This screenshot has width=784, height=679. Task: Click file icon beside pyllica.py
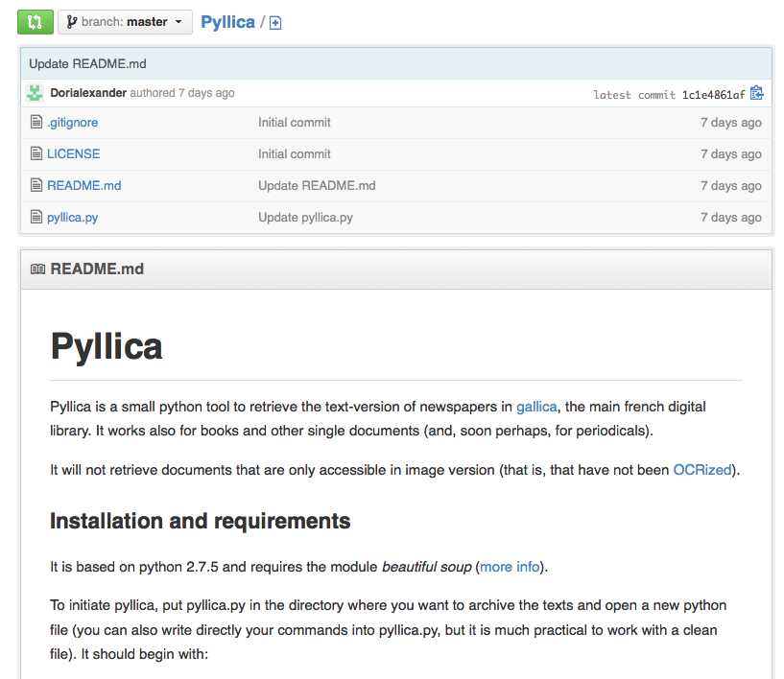pos(36,217)
